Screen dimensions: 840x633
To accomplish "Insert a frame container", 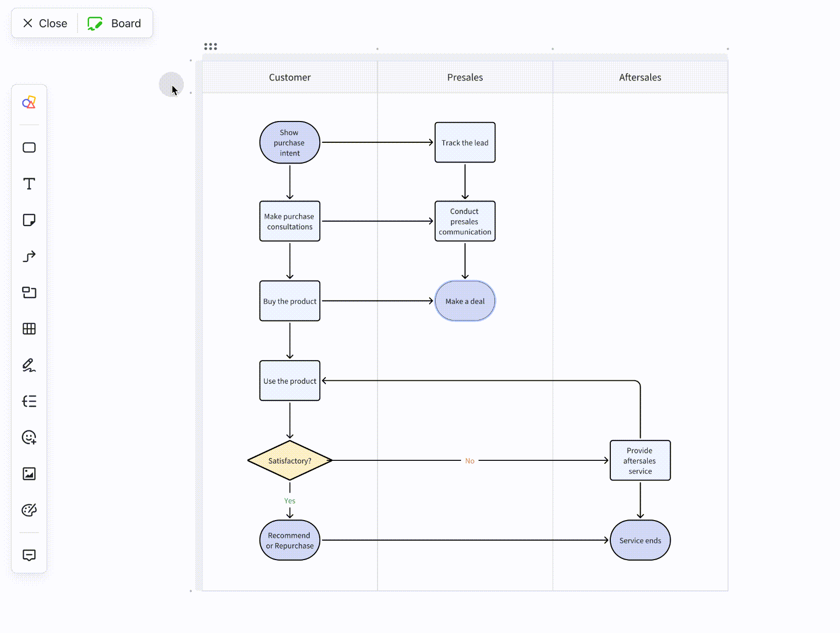I will coord(29,293).
